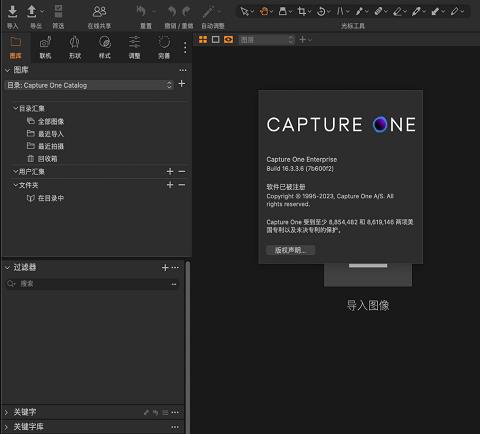
Task: Click the Redo curved-arrow icon
Action: pos(186,11)
